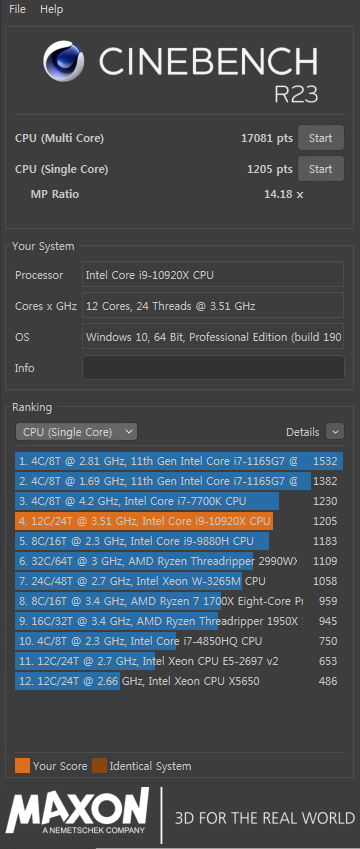This screenshot has height=849, width=360.
Task: Click the Maxon logo at bottom
Action: [x=77, y=812]
